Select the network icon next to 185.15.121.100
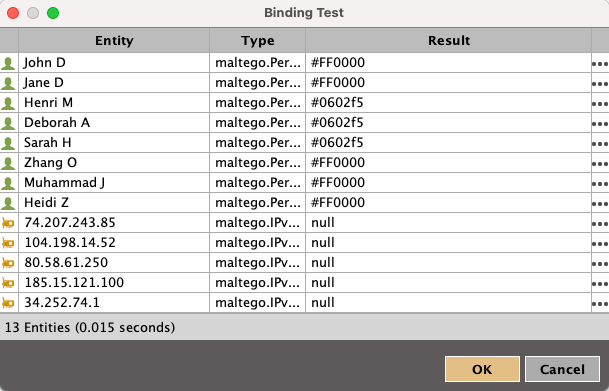This screenshot has height=391, width=609. [x=8, y=283]
